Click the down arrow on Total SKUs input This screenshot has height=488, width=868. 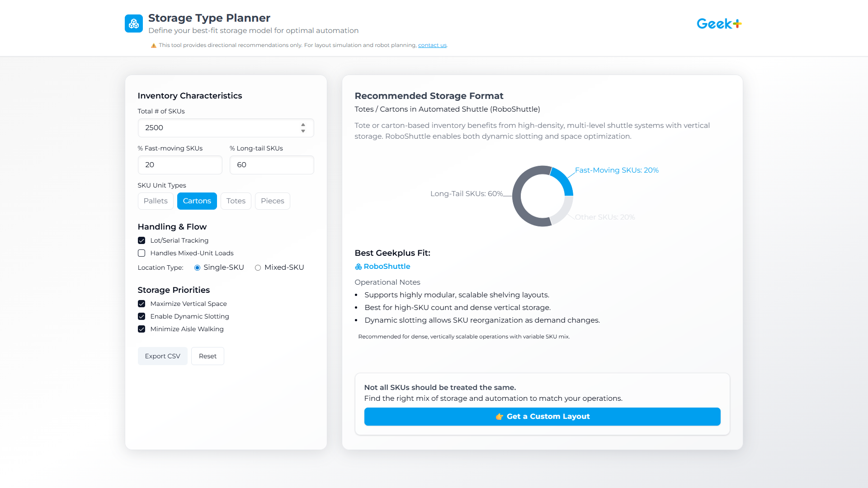[x=303, y=131]
